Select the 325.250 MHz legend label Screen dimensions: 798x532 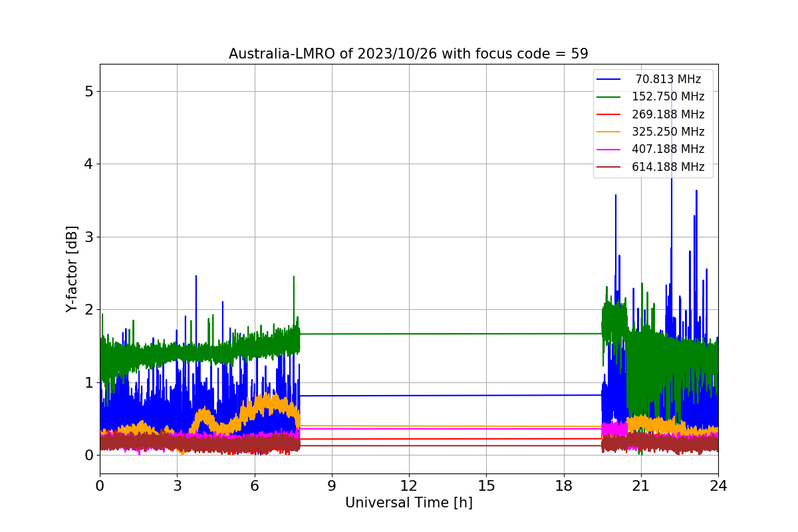click(x=668, y=132)
